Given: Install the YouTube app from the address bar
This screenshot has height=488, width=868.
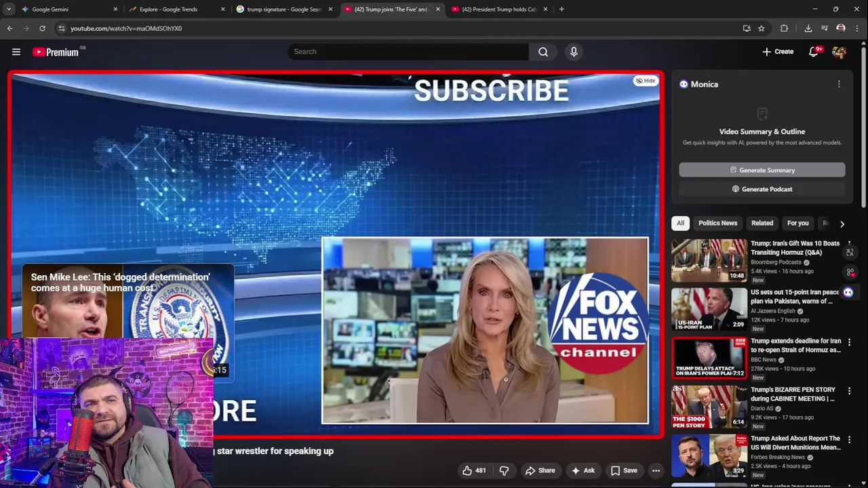Looking at the screenshot, I should click(x=747, y=28).
